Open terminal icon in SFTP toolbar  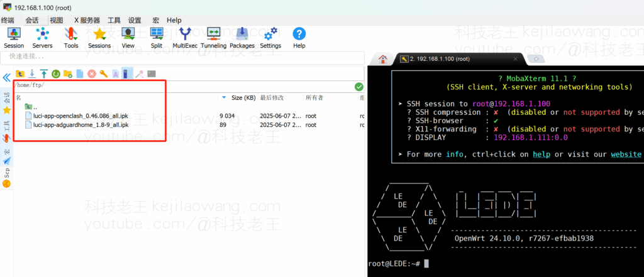pos(152,73)
